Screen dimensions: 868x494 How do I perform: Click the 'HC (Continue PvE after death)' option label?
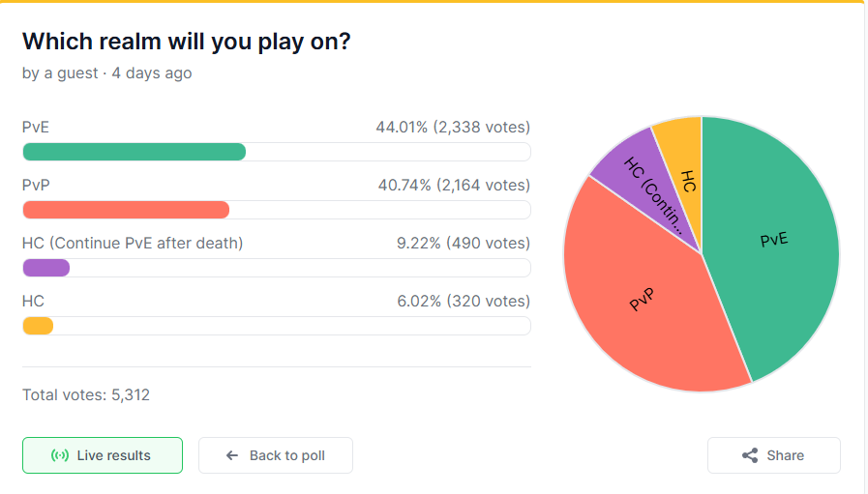pyautogui.click(x=133, y=243)
